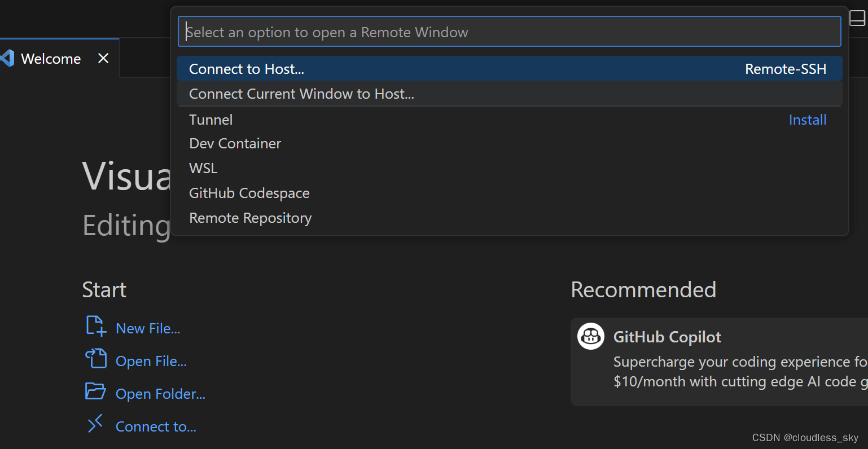The height and width of the screenshot is (449, 868).
Task: Click the Open File icon
Action: click(96, 358)
